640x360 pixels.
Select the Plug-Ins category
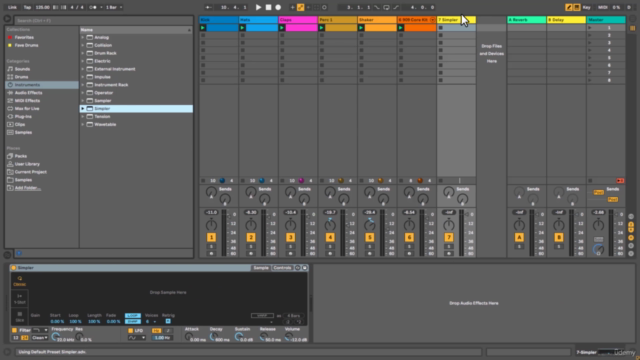(x=23, y=116)
